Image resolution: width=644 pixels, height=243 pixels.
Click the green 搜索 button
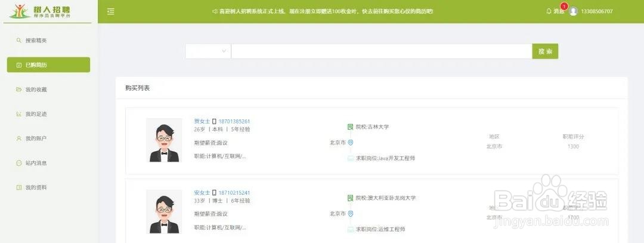click(x=546, y=51)
